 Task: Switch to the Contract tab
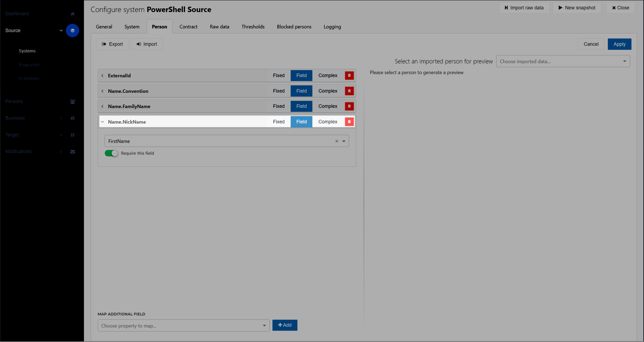point(189,27)
